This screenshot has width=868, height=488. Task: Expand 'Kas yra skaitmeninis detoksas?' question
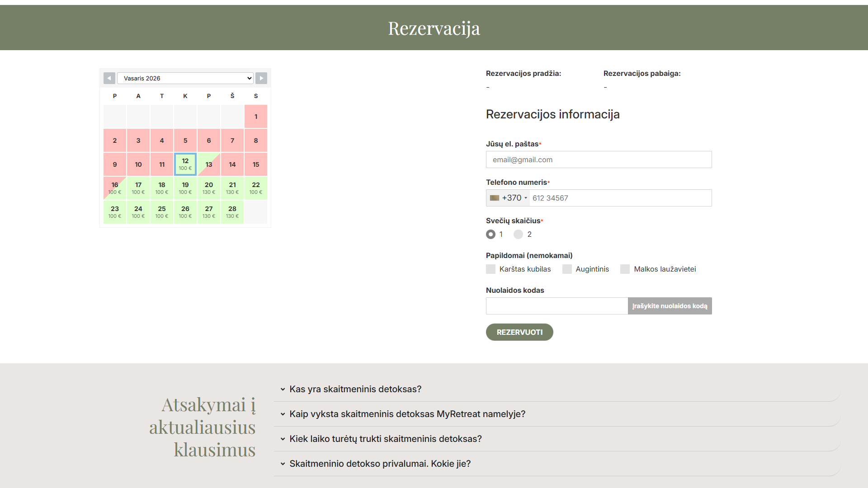tap(355, 389)
